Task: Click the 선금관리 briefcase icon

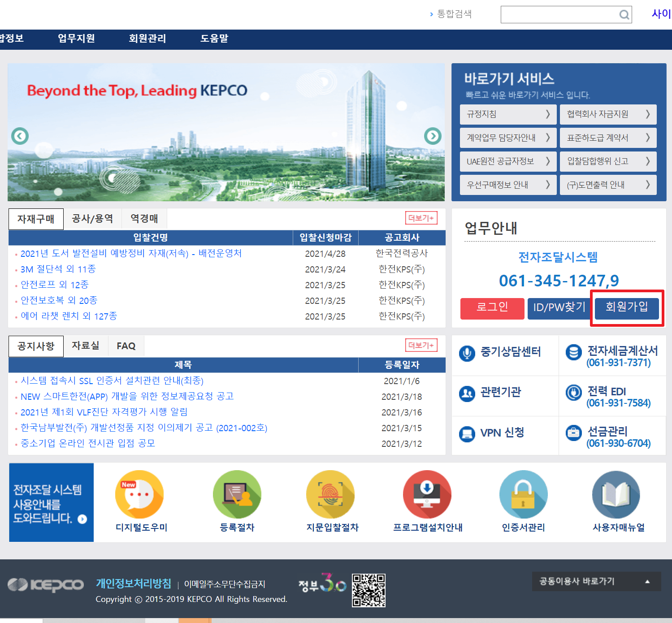Action: pyautogui.click(x=574, y=433)
